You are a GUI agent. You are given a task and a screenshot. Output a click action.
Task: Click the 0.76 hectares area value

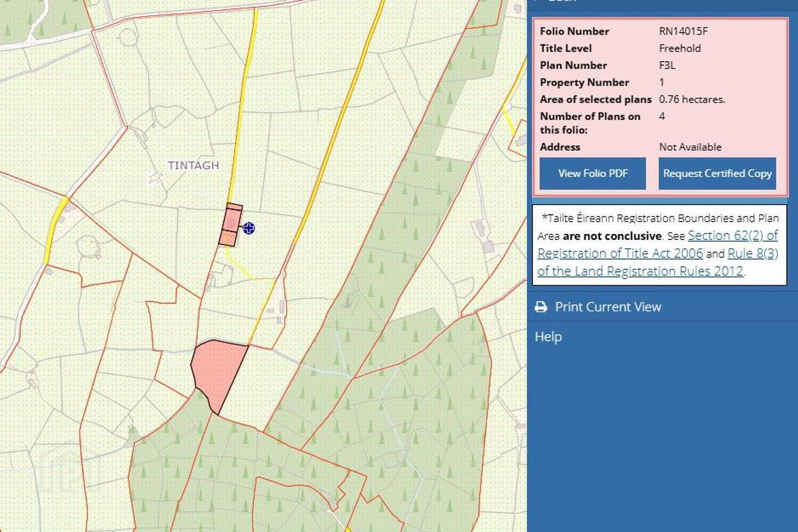click(x=692, y=99)
